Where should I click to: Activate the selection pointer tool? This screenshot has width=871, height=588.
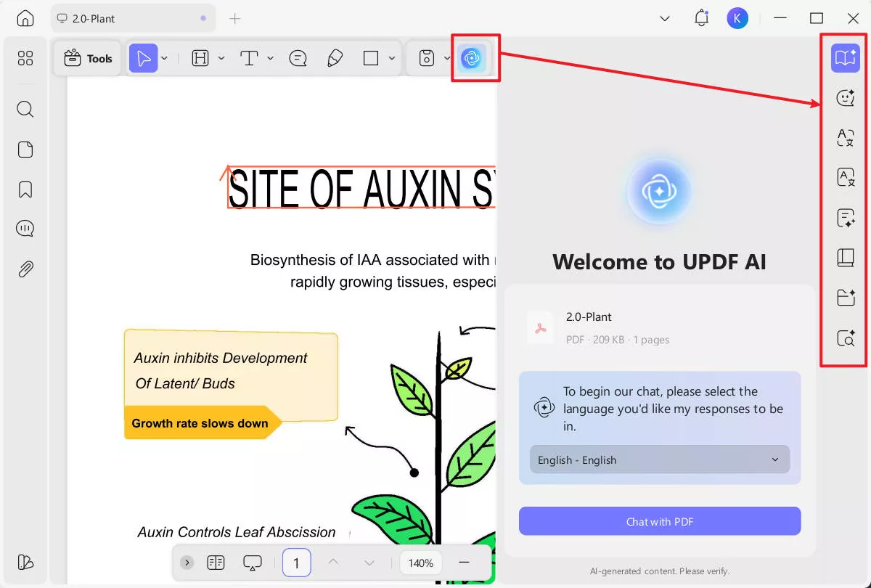[x=144, y=58]
